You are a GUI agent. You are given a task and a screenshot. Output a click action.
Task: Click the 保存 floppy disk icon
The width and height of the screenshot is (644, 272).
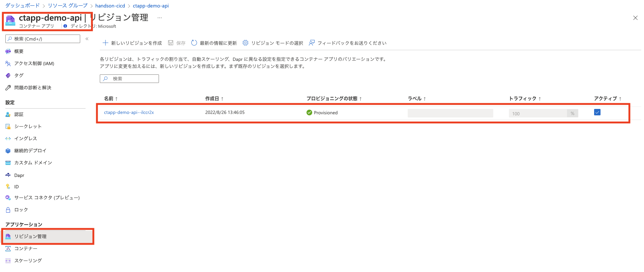[171, 43]
